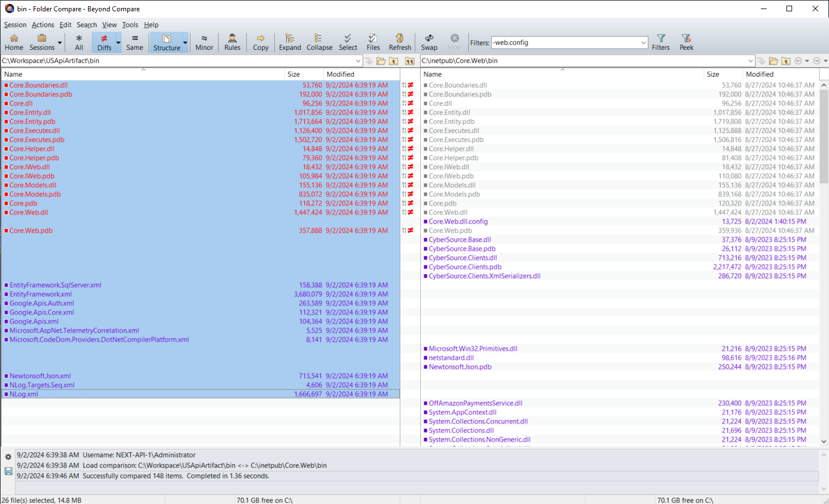
Task: Select Core.Web.dll.config in right pane
Action: (458, 221)
